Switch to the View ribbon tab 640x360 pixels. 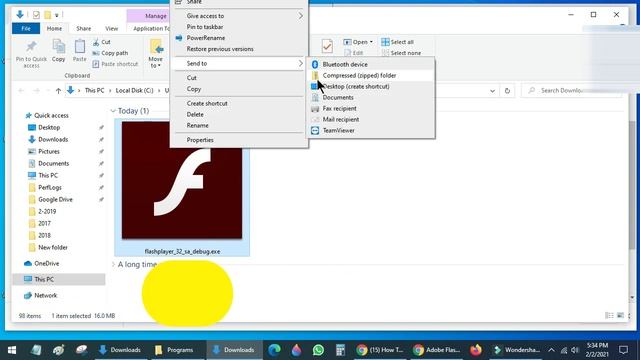coord(111,29)
